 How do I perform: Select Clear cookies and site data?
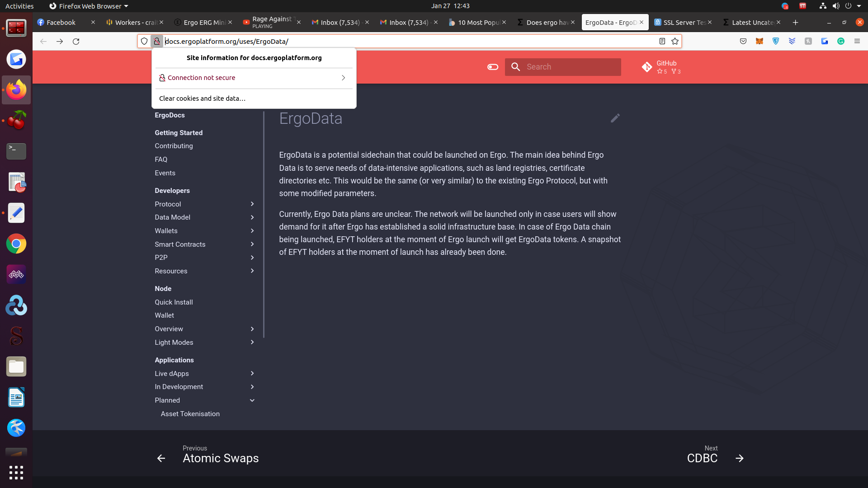(x=202, y=99)
